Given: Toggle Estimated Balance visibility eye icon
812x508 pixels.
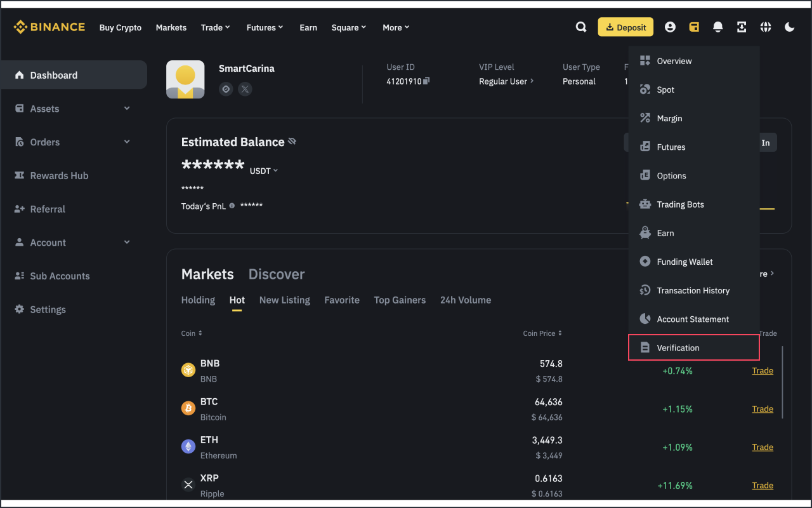Looking at the screenshot, I should click(x=292, y=142).
